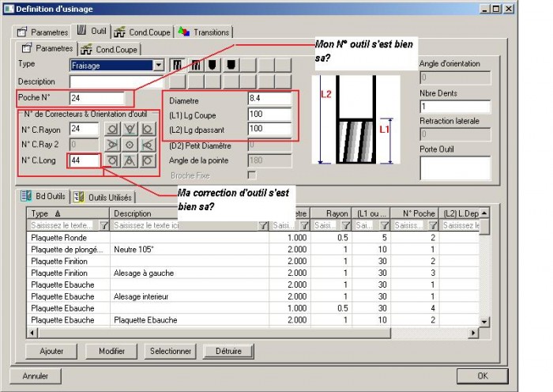Open the filter funnel of the (L1 ou... column
This screenshot has width=553, height=392.
(385, 225)
